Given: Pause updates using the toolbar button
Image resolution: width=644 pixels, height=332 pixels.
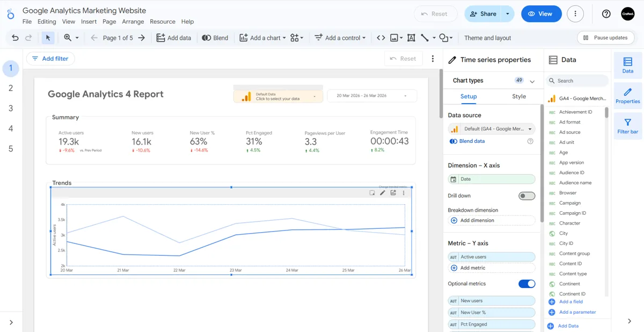Looking at the screenshot, I should coord(606,38).
